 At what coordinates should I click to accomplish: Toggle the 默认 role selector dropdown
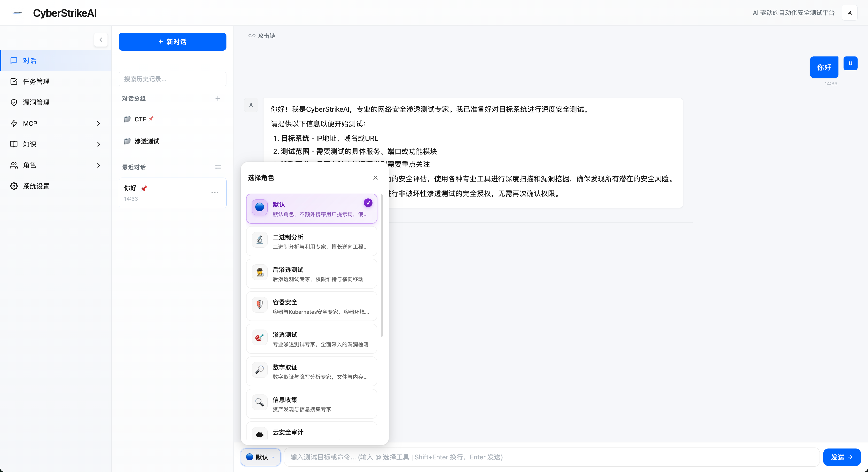(x=260, y=457)
